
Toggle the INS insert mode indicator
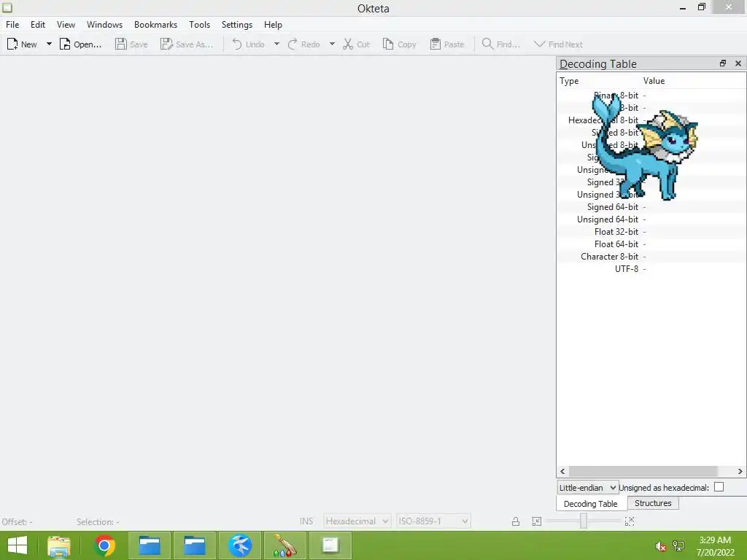(x=306, y=521)
